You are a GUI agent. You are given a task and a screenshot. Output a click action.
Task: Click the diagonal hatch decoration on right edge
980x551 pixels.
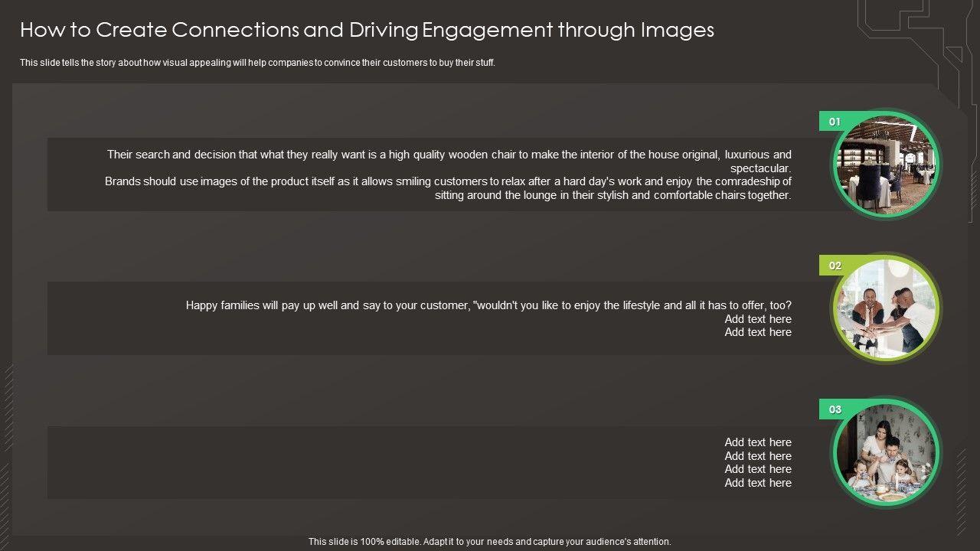point(961,490)
